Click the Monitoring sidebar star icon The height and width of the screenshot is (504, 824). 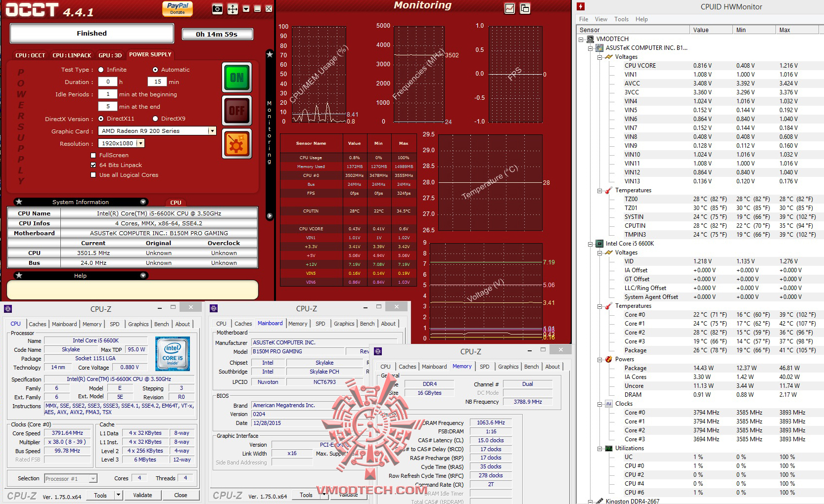(270, 54)
